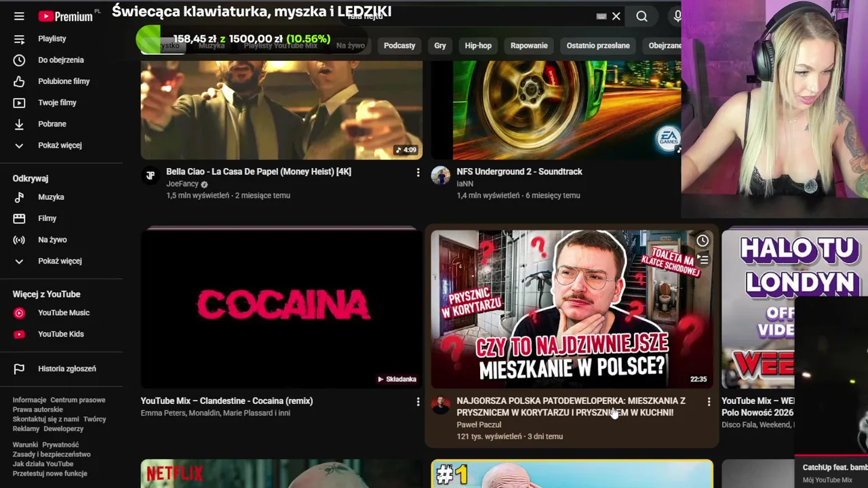Clear the search box with X
This screenshot has width=868, height=488.
(616, 16)
